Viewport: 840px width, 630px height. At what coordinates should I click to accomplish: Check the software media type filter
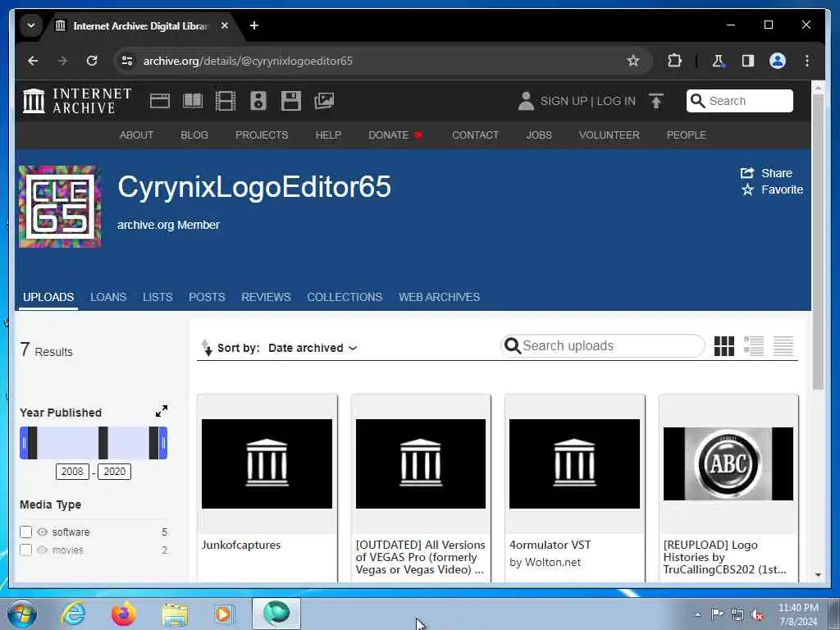click(25, 532)
